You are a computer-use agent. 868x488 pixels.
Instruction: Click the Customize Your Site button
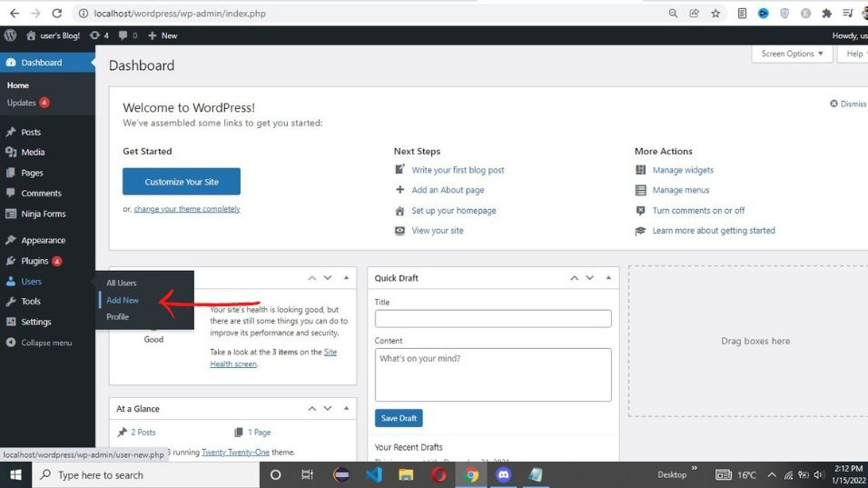point(182,182)
